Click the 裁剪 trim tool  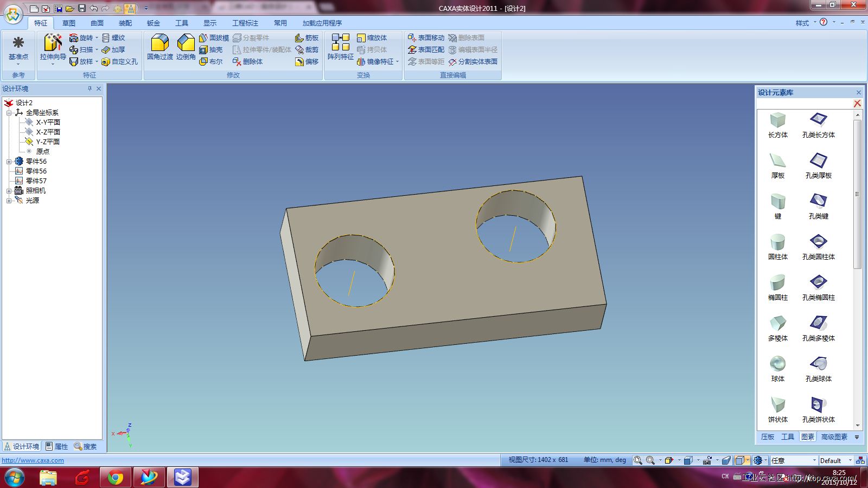coord(307,50)
